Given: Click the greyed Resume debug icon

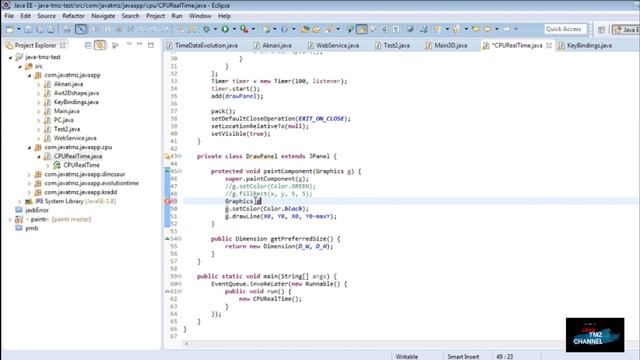Looking at the screenshot, I should pyautogui.click(x=96, y=29).
